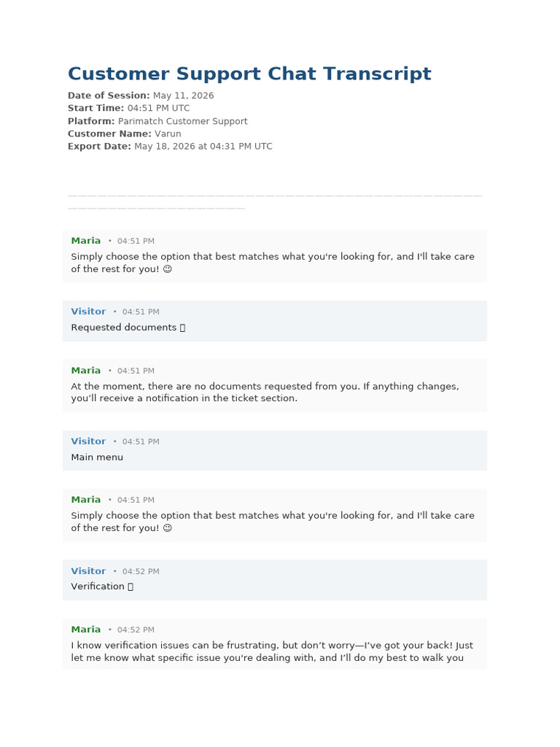Image resolution: width=560 pixels, height=747 pixels.
Task: Click the 04:51 PM timestamp on Maria's second message
Action: [136, 371]
